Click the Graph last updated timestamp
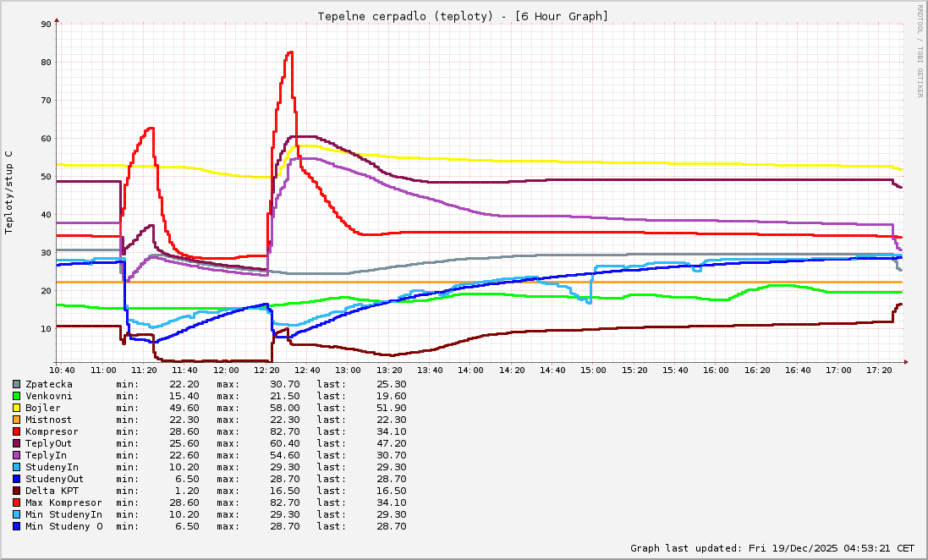This screenshot has height=560, width=928. coord(772,548)
